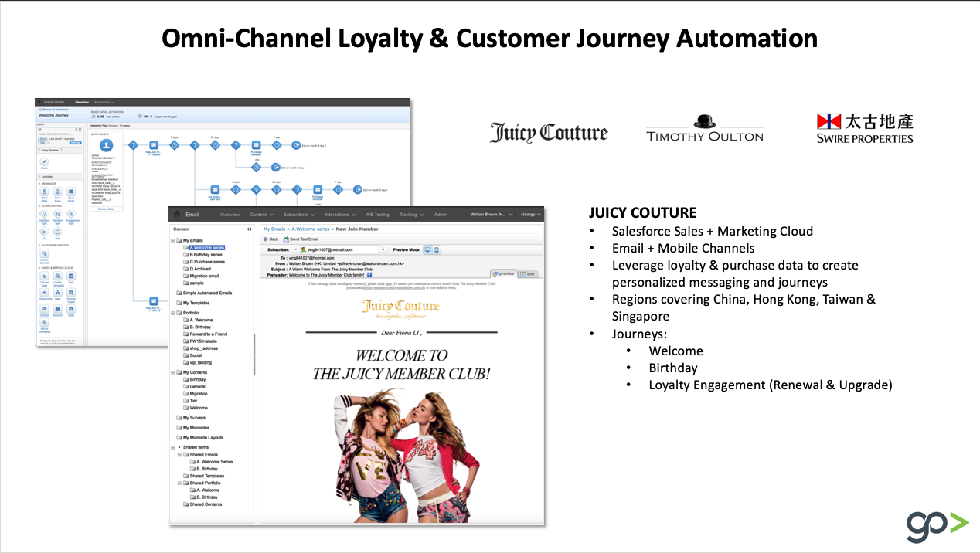This screenshot has width=980, height=553.
Task: Click the Juicy Couture logo on slide
Action: [549, 133]
